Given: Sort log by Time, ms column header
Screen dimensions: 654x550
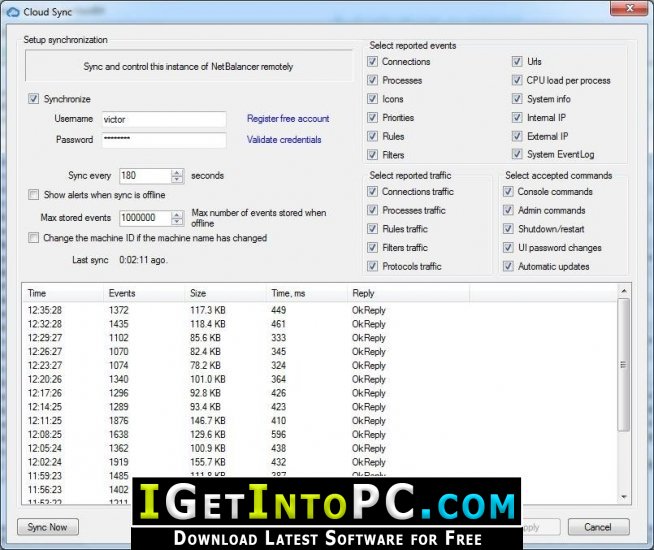Looking at the screenshot, I should pyautogui.click(x=306, y=293).
